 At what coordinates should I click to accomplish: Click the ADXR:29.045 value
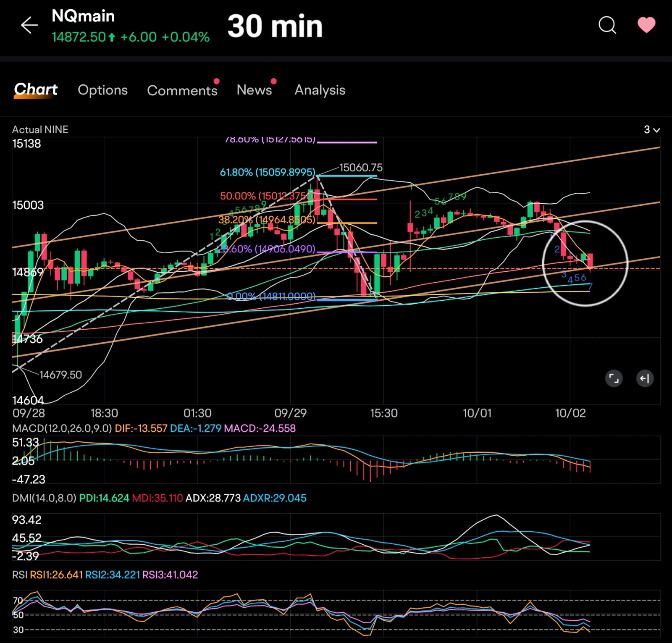pyautogui.click(x=275, y=498)
